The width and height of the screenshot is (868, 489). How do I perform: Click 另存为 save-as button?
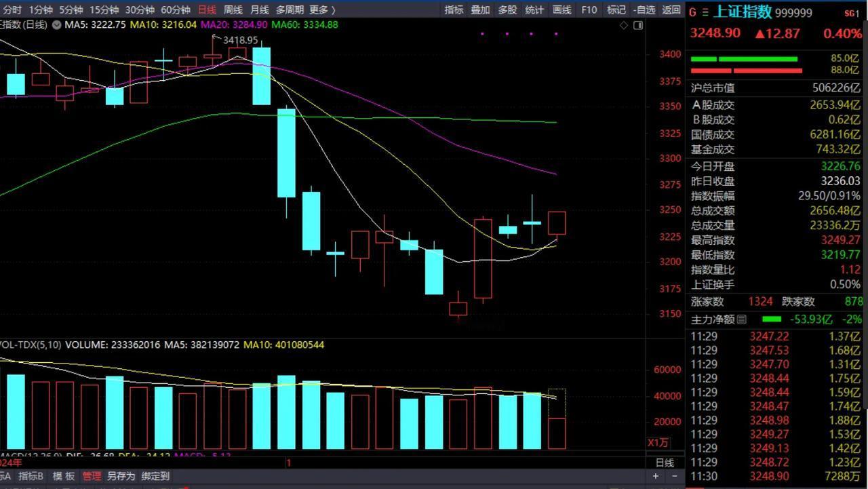121,476
